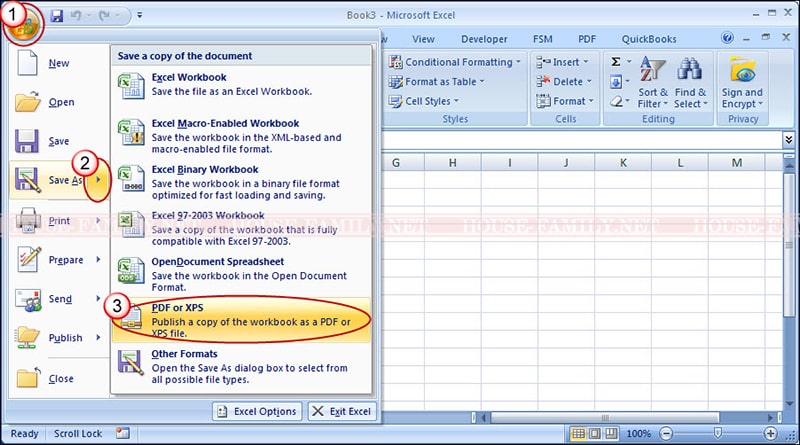
Task: Switch to Page Layout view icon
Action: (594, 434)
